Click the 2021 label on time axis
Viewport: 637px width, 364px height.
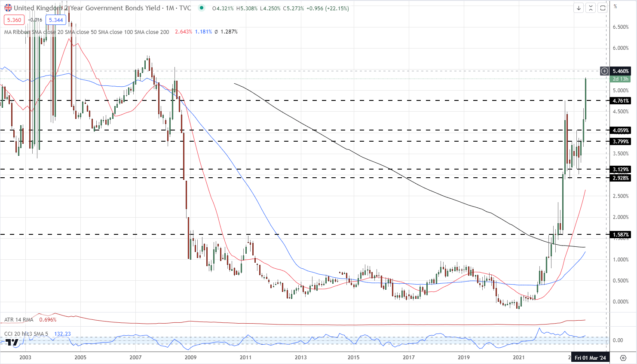(519, 358)
